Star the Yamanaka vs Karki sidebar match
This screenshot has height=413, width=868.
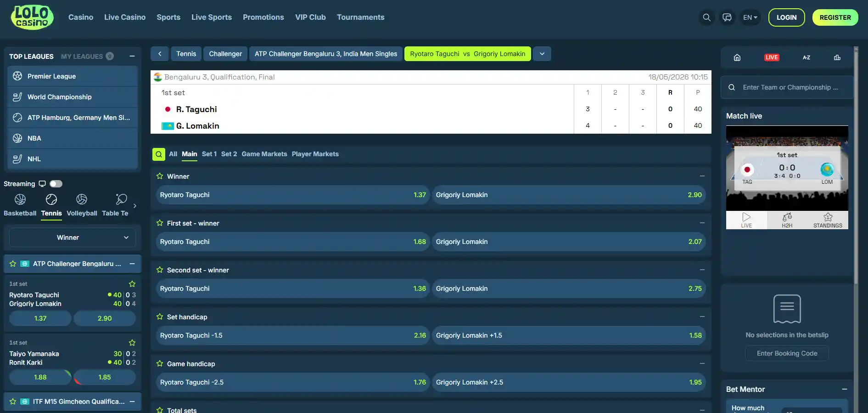coord(132,343)
